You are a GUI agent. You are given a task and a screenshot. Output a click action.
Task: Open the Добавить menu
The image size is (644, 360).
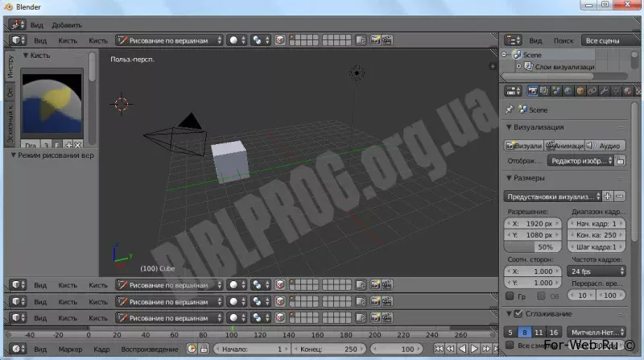(67, 25)
